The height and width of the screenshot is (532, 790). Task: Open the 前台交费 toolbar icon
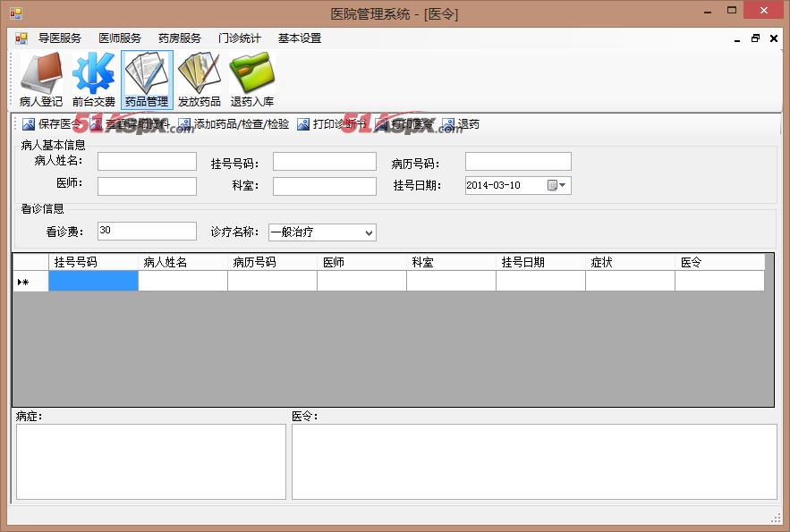point(94,80)
